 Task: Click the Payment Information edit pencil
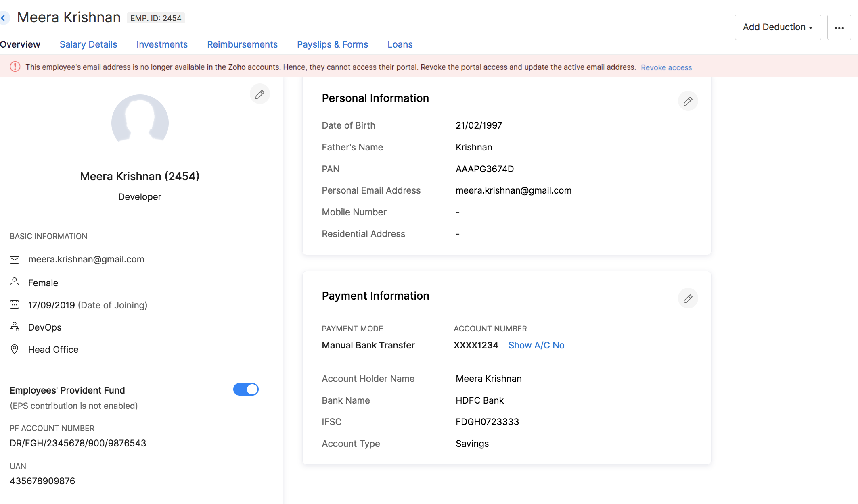tap(688, 299)
